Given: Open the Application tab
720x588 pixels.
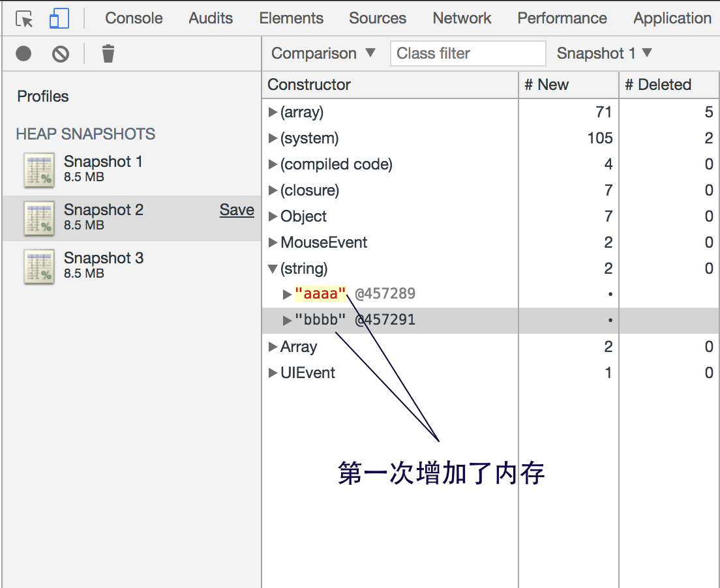Looking at the screenshot, I should tap(672, 18).
